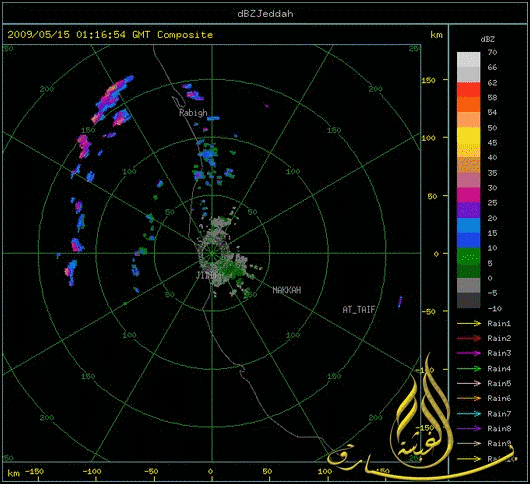Click legend value 70
The width and height of the screenshot is (530, 484).
492,52
